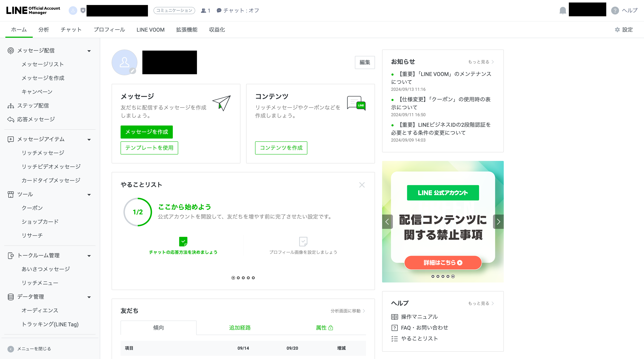Screen dimensions: 644x359
Task: Select the second dot in やることリスト pager
Action: (x=238, y=278)
